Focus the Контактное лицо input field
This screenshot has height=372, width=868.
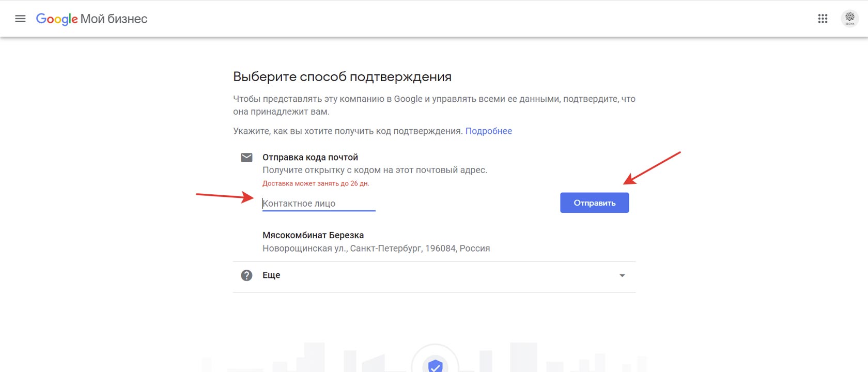point(319,204)
